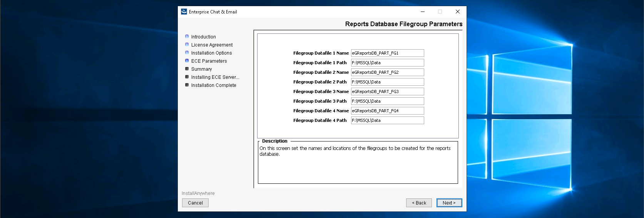
Task: Go back with the Back button
Action: coord(419,203)
